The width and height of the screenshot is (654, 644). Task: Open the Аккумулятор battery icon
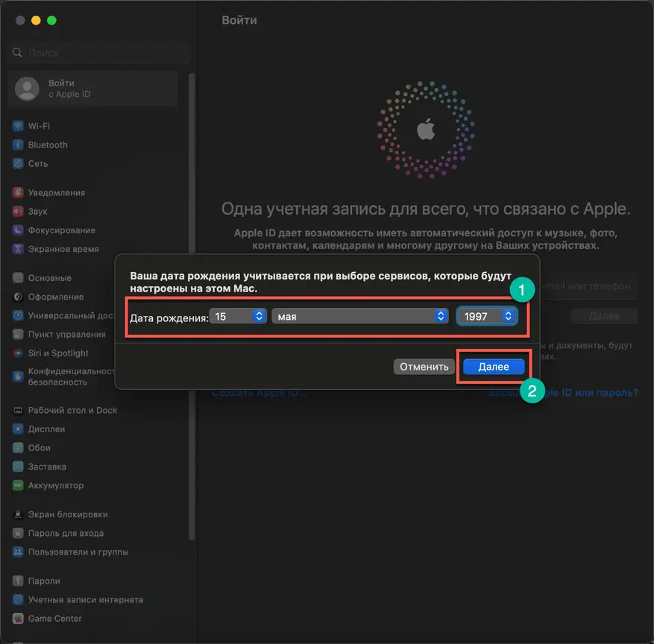coord(18,485)
